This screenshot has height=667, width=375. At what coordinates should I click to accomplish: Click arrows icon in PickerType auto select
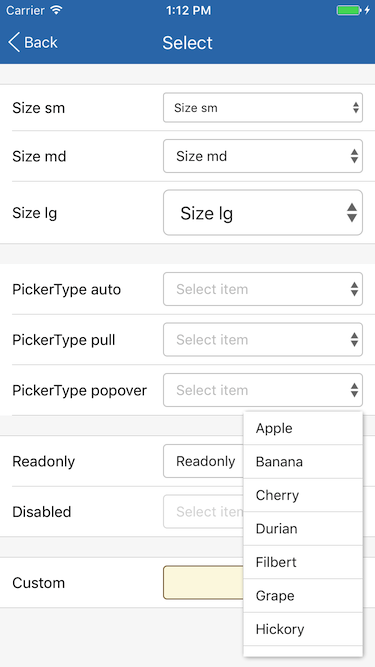[354, 289]
